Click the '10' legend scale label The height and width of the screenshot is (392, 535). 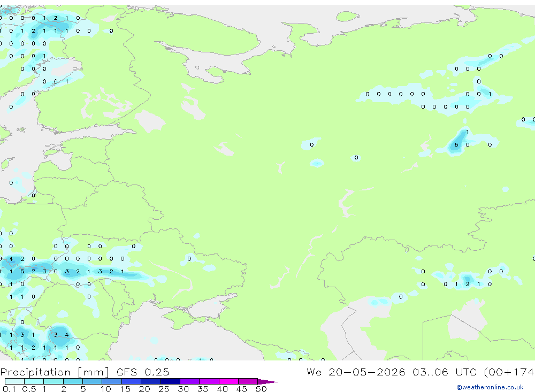(106, 389)
